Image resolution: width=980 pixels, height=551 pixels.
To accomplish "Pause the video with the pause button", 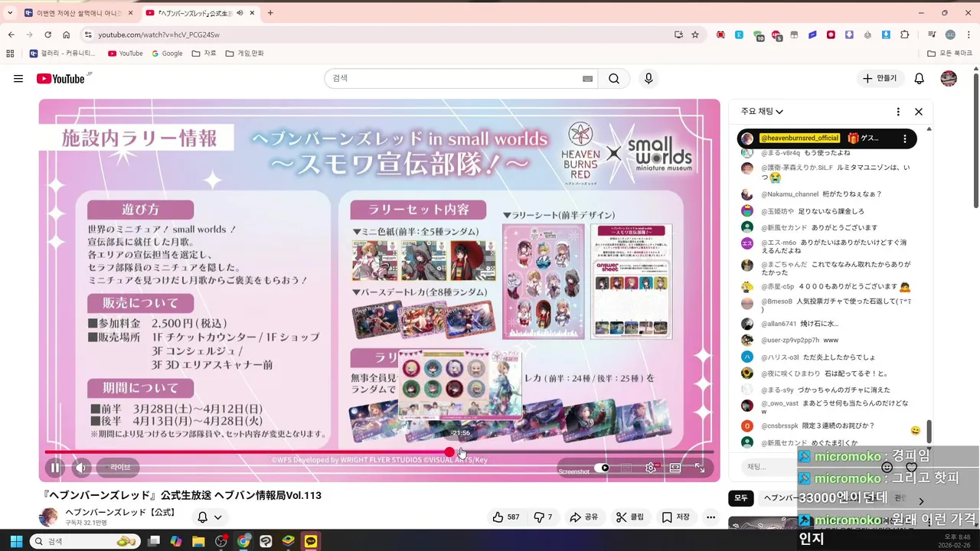I will (x=55, y=468).
